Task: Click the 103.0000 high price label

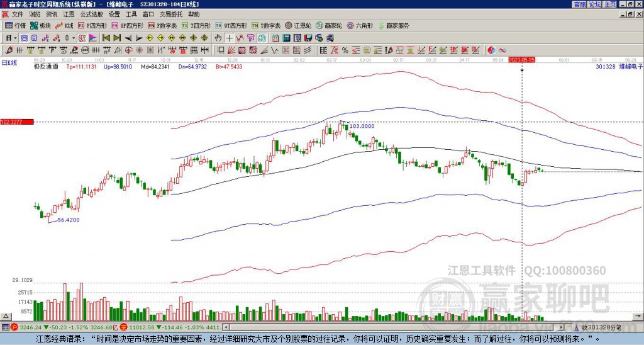Action: pos(362,126)
